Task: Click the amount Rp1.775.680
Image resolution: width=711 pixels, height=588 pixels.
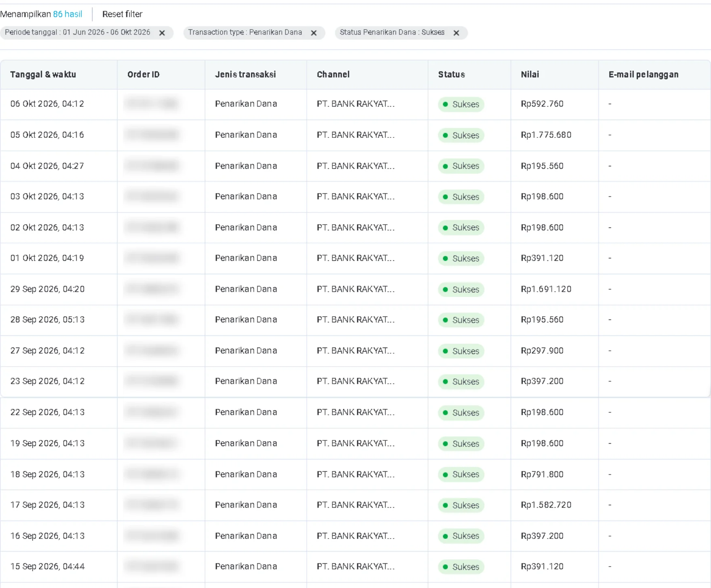Action: tap(546, 135)
